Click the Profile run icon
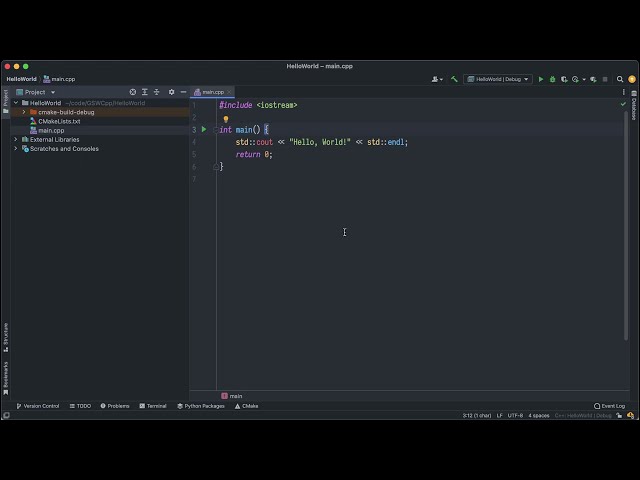The height and width of the screenshot is (480, 640). click(576, 79)
